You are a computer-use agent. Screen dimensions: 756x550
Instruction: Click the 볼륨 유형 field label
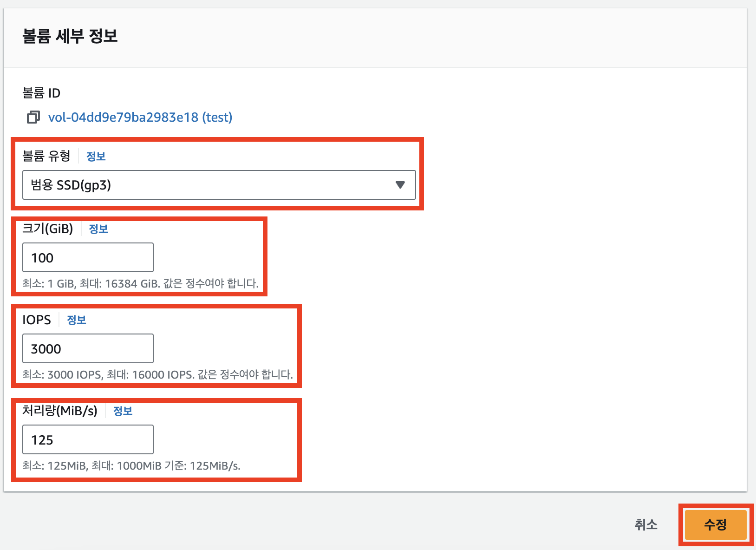point(46,156)
